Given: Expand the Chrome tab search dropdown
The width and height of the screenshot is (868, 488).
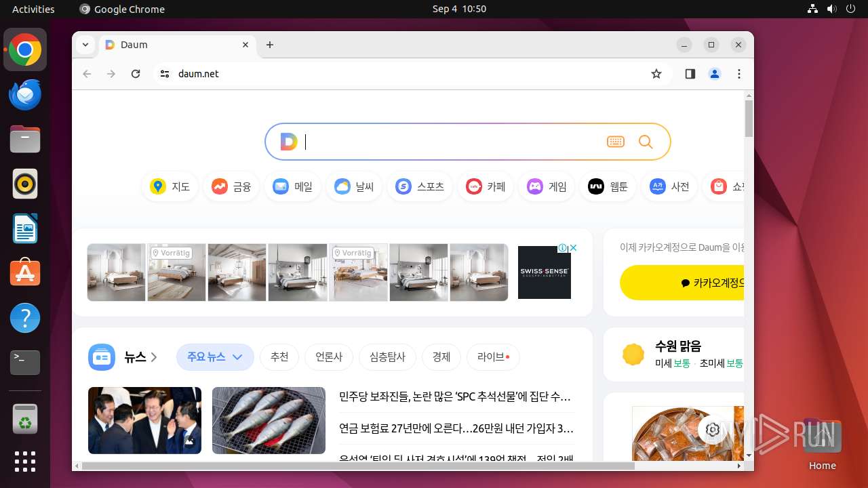Looking at the screenshot, I should [85, 45].
